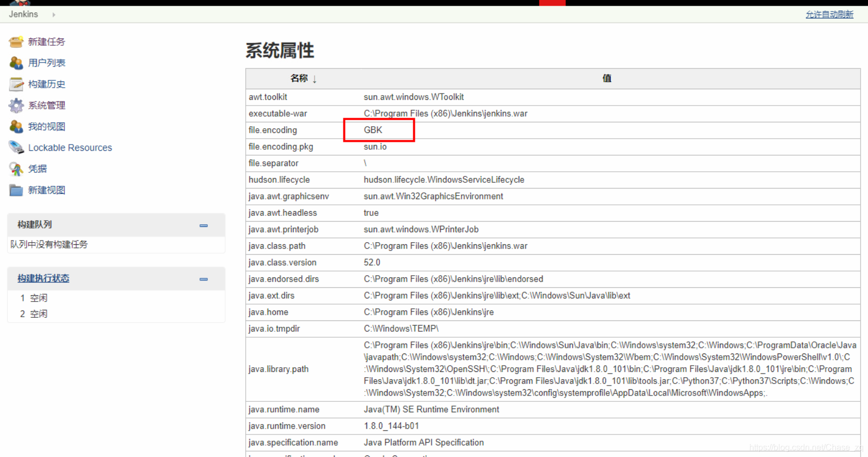Image resolution: width=868 pixels, height=457 pixels.
Task: Click the 凭据 credentials icon
Action: [16, 169]
